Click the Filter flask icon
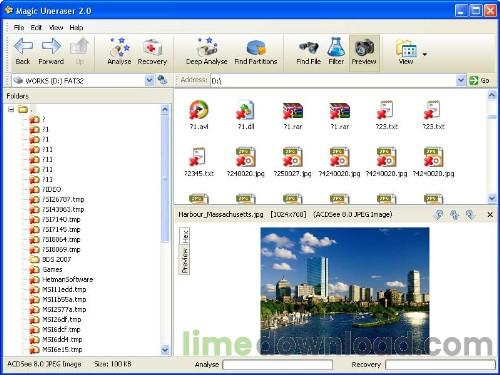 pyautogui.click(x=336, y=51)
